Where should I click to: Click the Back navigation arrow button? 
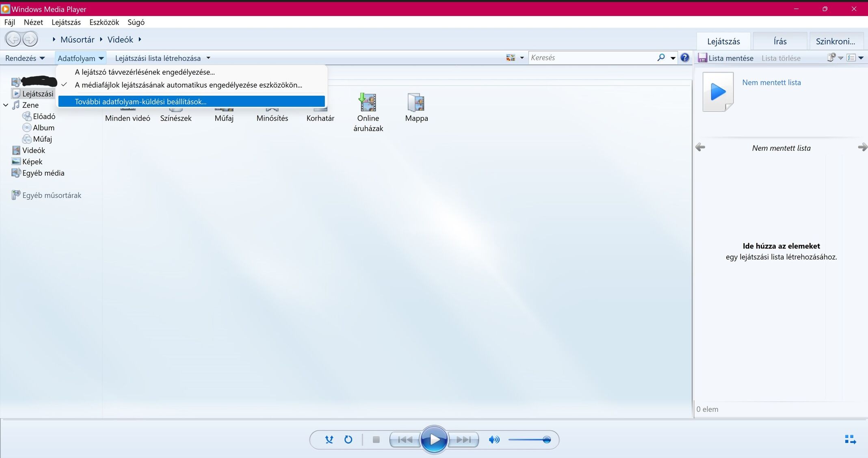click(13, 39)
